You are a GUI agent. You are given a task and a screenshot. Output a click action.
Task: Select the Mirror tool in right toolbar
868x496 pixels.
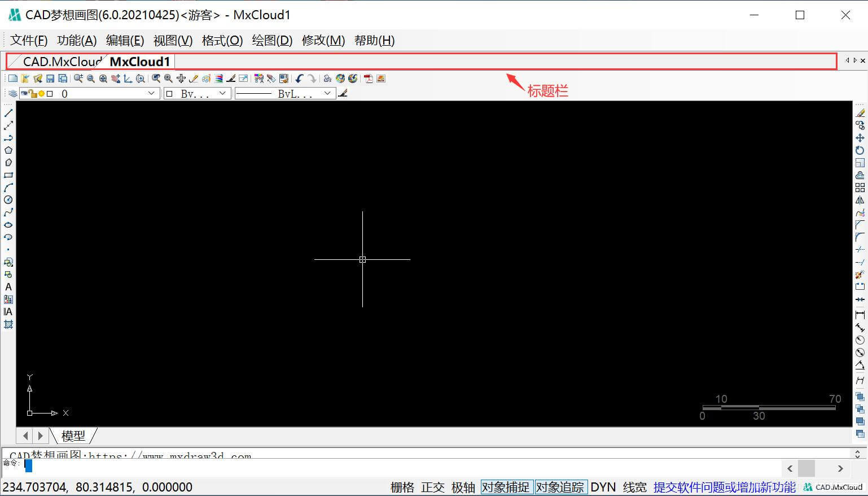pyautogui.click(x=860, y=200)
